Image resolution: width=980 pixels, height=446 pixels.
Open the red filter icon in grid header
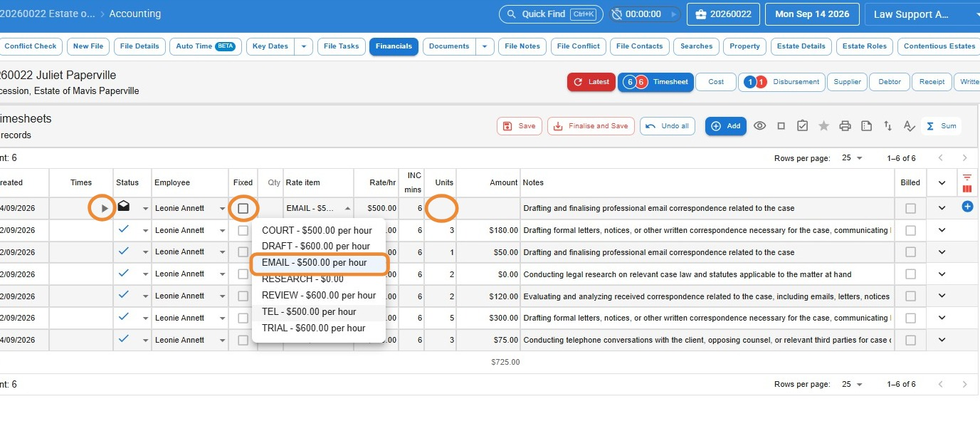coord(966,177)
